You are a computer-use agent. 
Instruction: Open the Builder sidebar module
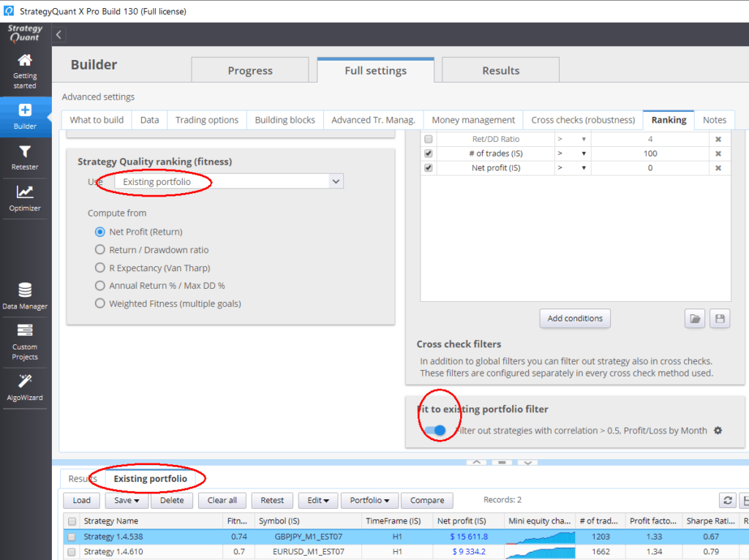25,117
